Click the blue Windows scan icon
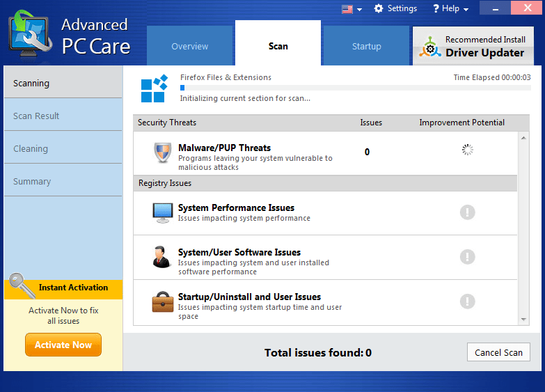The width and height of the screenshot is (545, 392). tap(155, 88)
